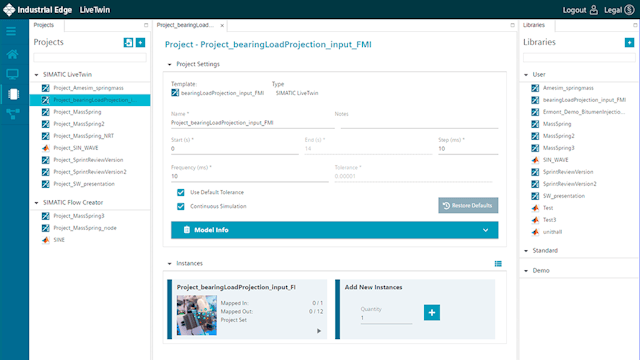Open the monitor view sidebar icon

[12, 74]
